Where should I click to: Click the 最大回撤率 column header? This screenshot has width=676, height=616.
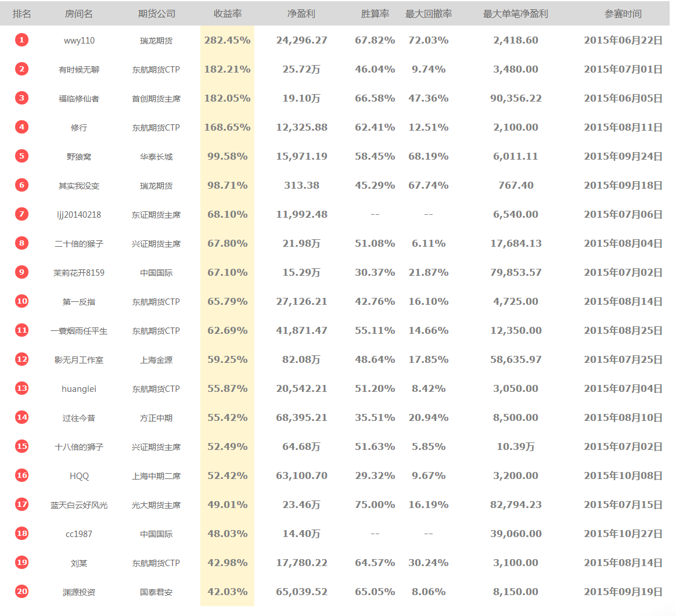tap(429, 14)
